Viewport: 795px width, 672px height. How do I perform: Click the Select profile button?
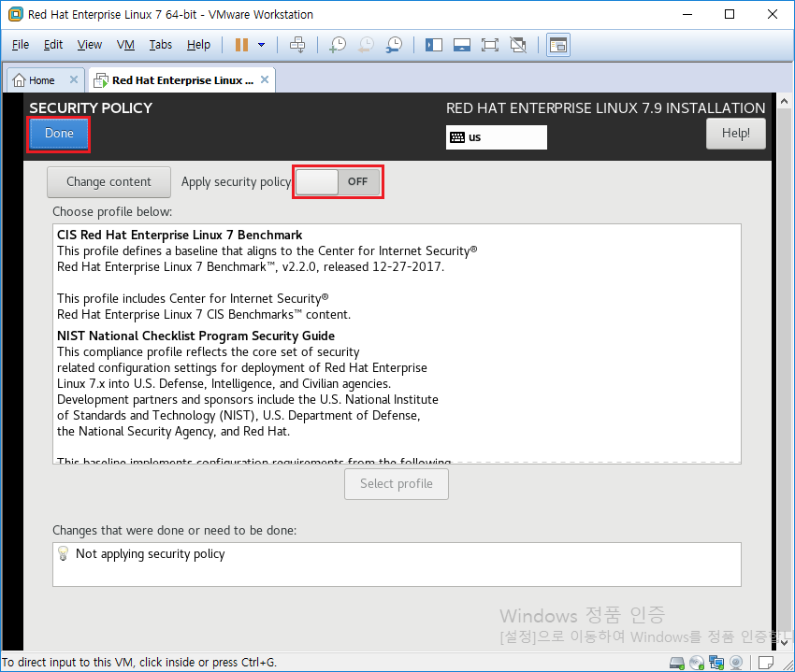[x=397, y=484]
